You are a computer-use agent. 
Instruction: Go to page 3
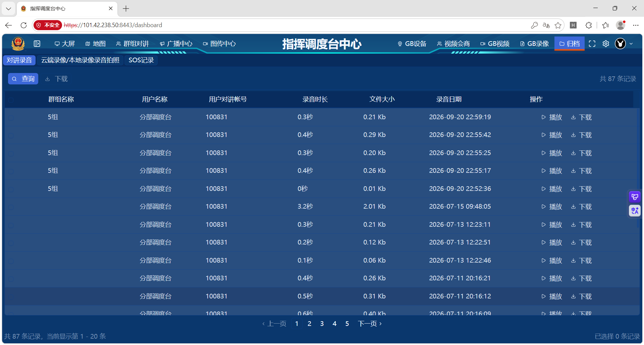tap(322, 324)
